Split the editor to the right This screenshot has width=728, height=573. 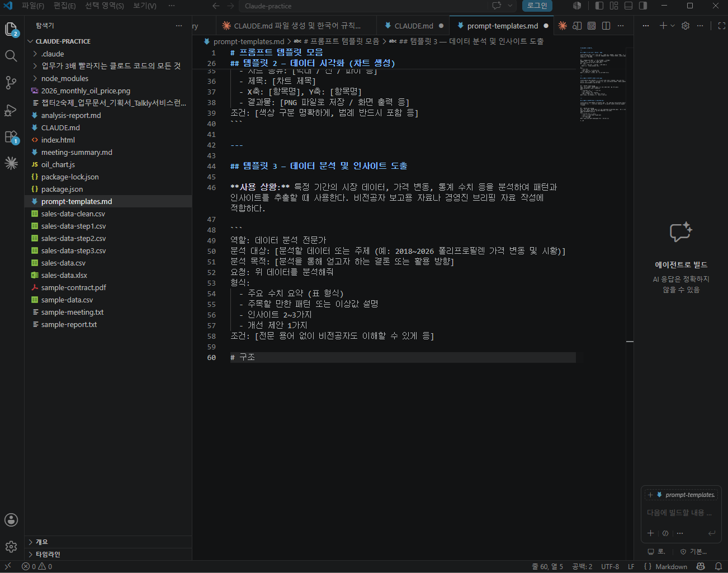[606, 26]
